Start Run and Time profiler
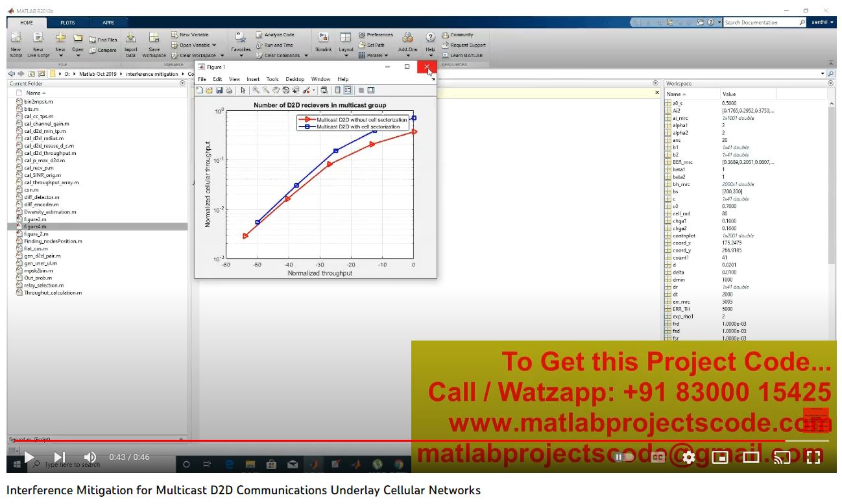842x504 pixels. tap(274, 45)
